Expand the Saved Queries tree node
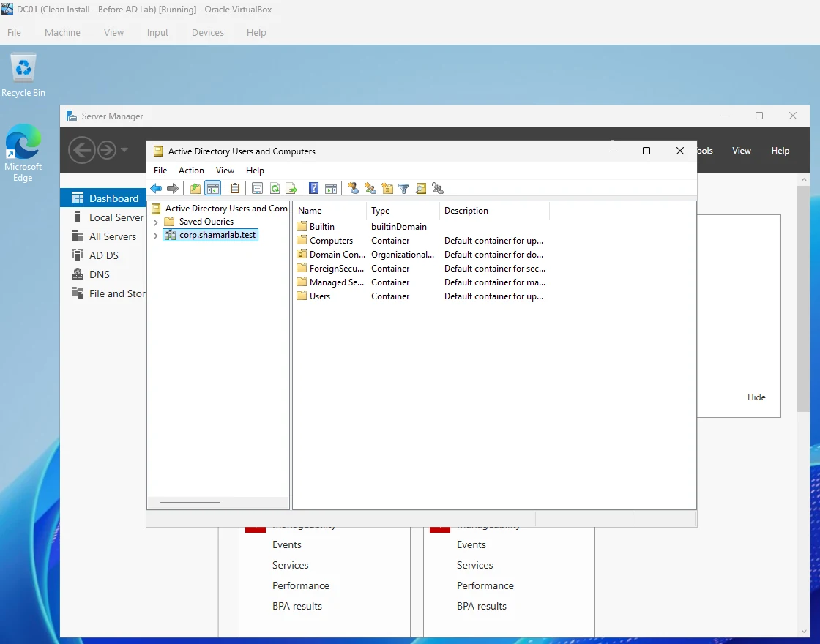Image resolution: width=820 pixels, height=644 pixels. pyautogui.click(x=155, y=222)
